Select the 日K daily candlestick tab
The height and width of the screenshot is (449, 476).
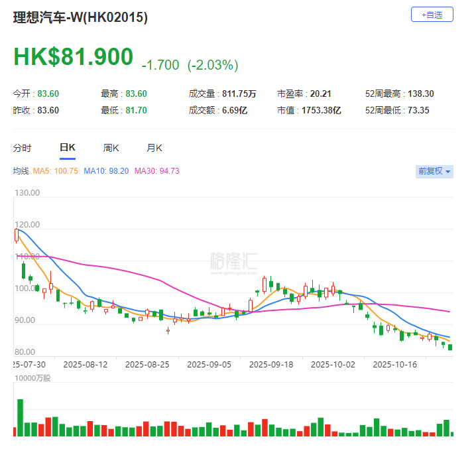67,148
